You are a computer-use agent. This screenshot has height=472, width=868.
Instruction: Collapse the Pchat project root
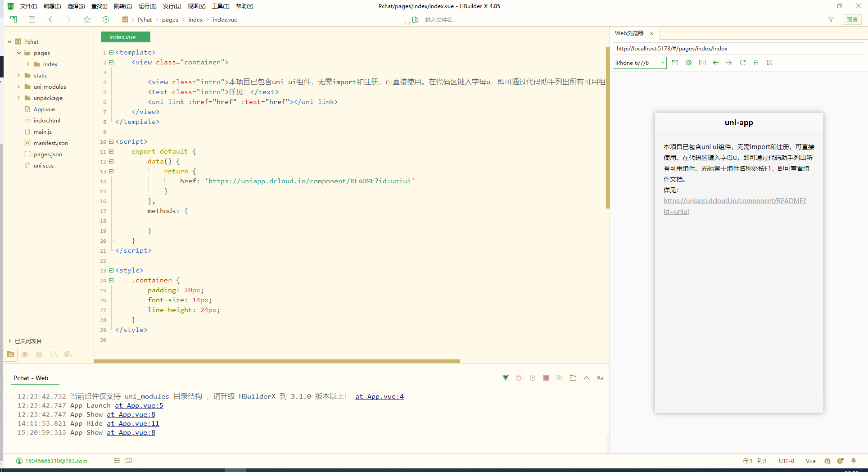click(9, 41)
